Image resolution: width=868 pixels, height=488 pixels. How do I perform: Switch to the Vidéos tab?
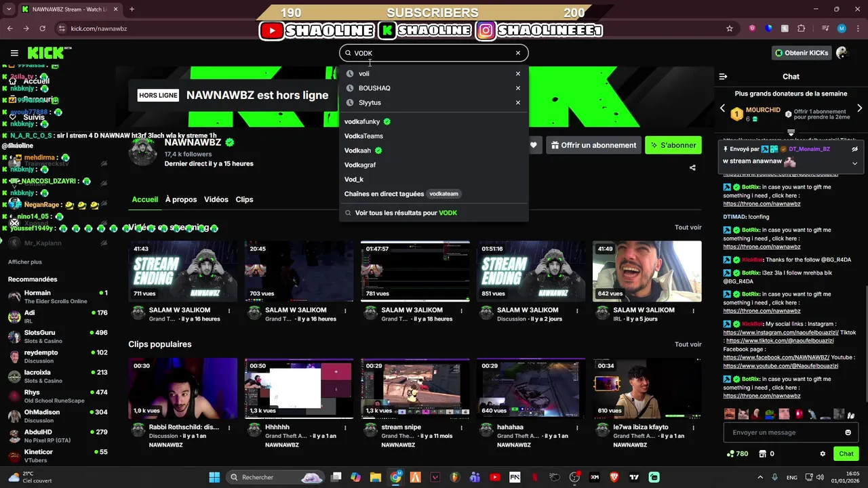tap(216, 199)
